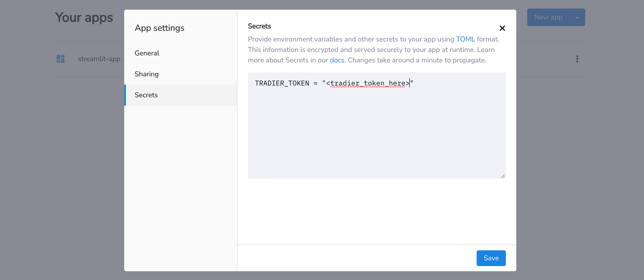Click the App settings title
This screenshot has width=644, height=280.
[159, 28]
